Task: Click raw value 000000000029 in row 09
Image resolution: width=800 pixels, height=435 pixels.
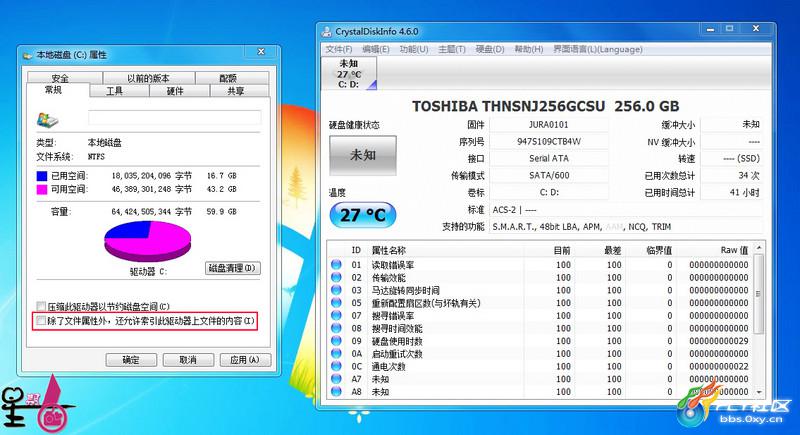Action: pos(718,341)
